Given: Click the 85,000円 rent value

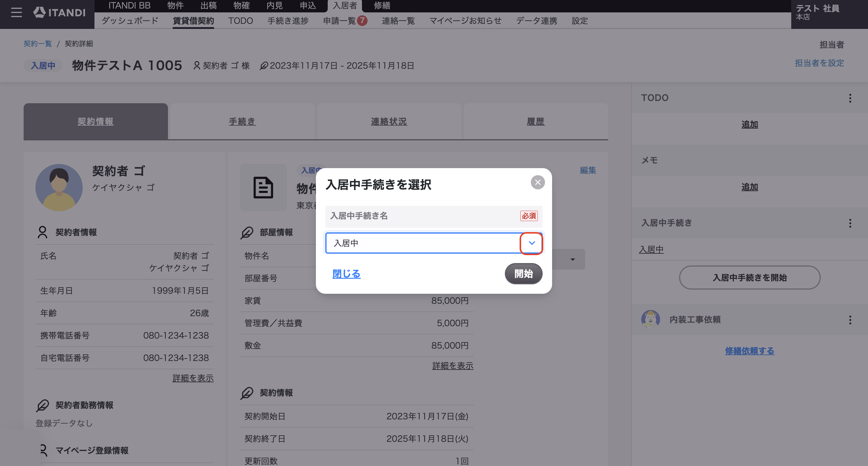Looking at the screenshot, I should (x=450, y=301).
